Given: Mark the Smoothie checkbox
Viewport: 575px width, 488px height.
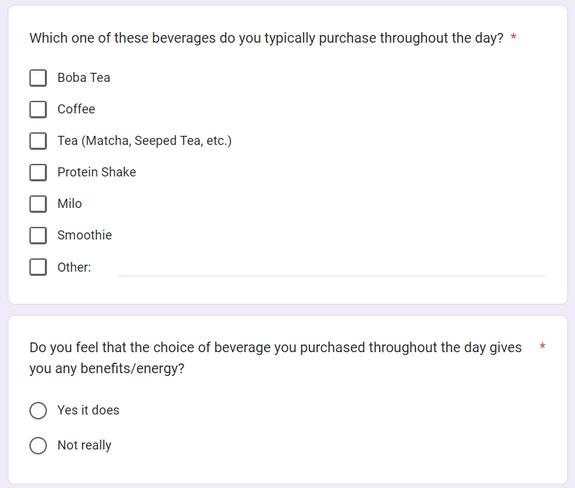Looking at the screenshot, I should (x=38, y=235).
